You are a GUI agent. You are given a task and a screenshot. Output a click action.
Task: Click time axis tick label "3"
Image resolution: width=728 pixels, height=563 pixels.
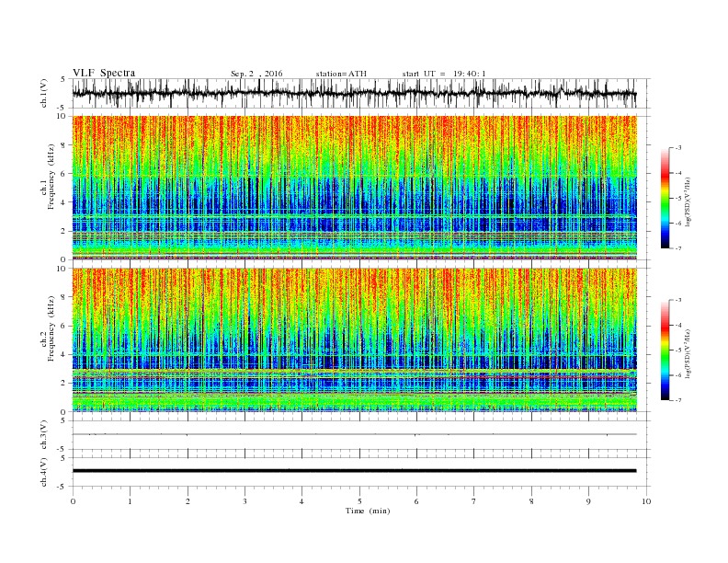pyautogui.click(x=245, y=501)
